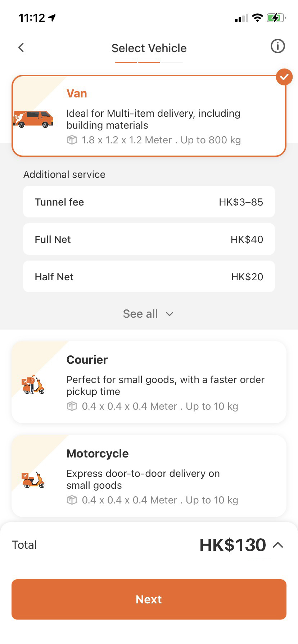Toggle the orange checkmark on Van
This screenshot has height=644, width=298.
284,77
